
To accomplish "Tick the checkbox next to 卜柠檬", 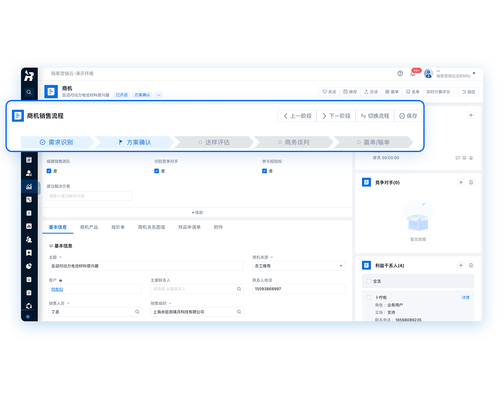I will (x=369, y=297).
